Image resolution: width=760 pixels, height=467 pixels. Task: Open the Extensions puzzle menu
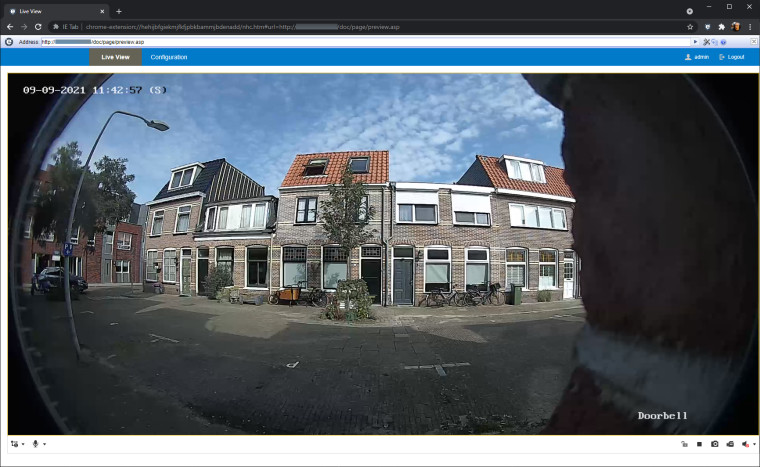[x=721, y=27]
